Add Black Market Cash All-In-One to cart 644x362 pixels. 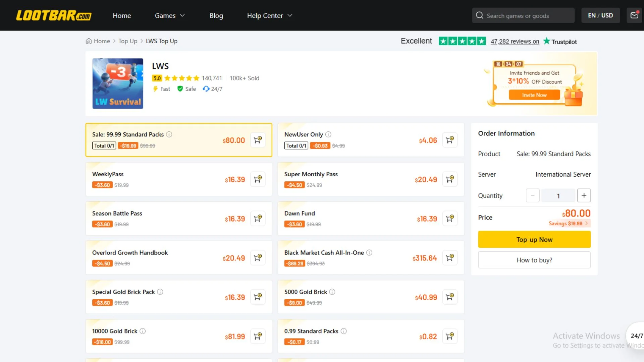click(x=450, y=258)
